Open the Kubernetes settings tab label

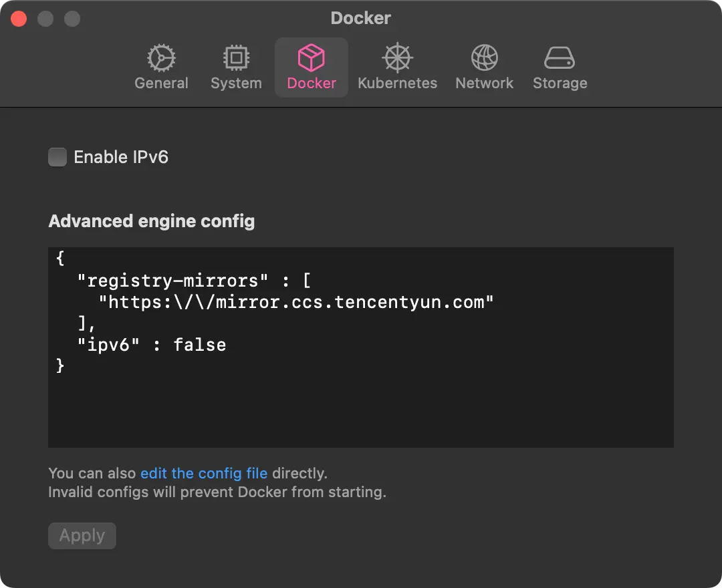tap(397, 84)
